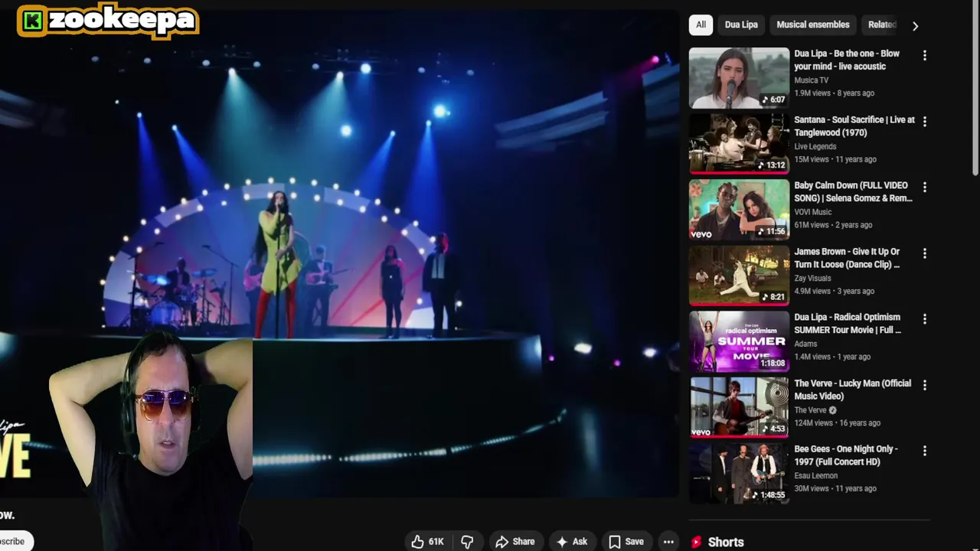
Task: Open options menu for James Brown video
Action: [x=925, y=253]
